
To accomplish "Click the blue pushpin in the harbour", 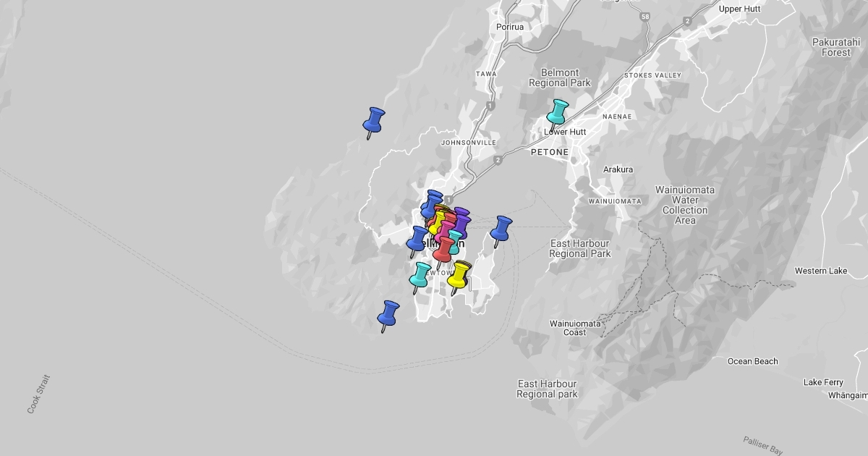I will click(501, 229).
